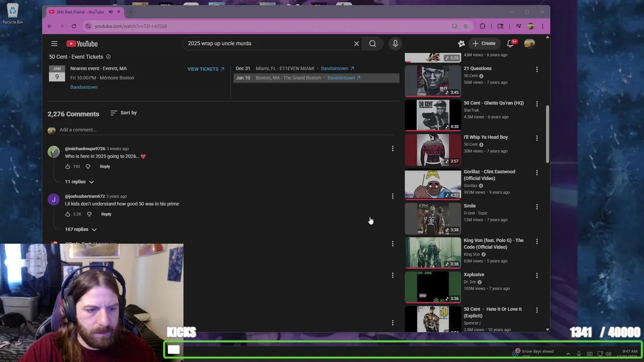This screenshot has width=644, height=362.
Task: Start voice search with the microphone
Action: (x=395, y=43)
